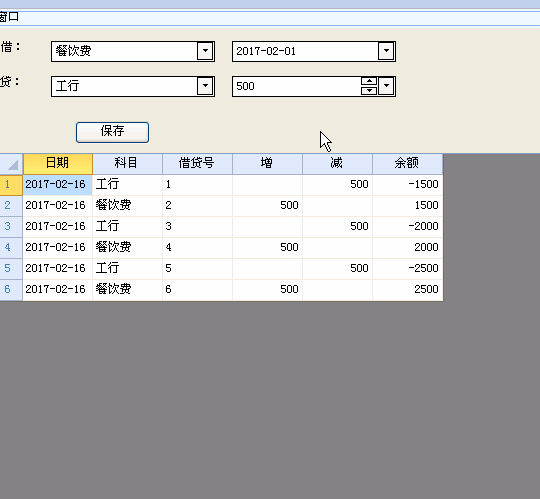The image size is (540, 499).
Task: Open the dropdown beside the 500 amount
Action: click(386, 86)
